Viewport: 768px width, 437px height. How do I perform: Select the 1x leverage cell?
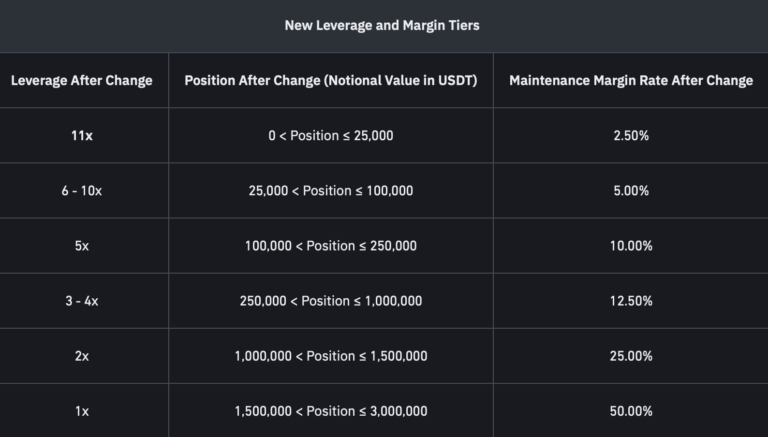[x=82, y=411]
